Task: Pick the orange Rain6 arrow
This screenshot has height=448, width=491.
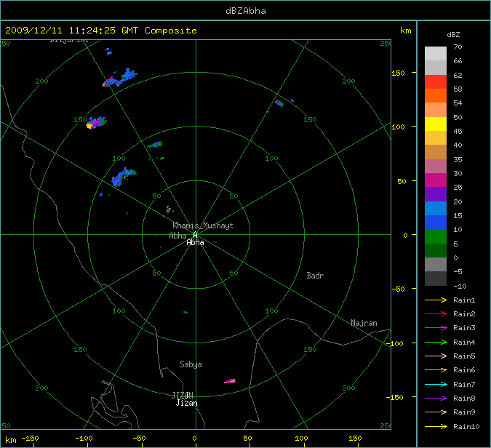Action: click(436, 369)
